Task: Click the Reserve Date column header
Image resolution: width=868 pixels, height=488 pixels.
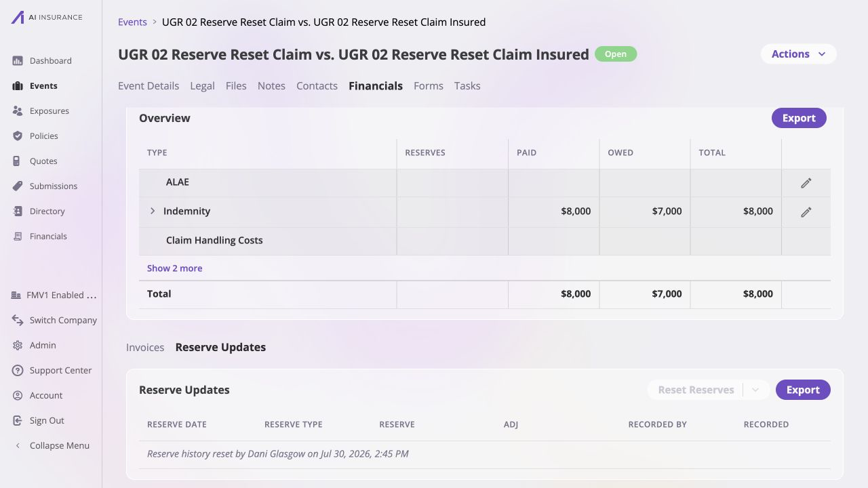Action: point(177,425)
